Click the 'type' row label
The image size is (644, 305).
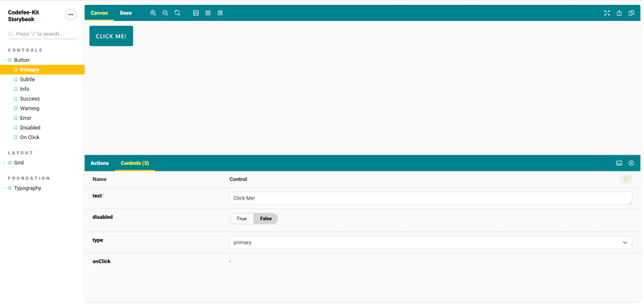[97, 240]
